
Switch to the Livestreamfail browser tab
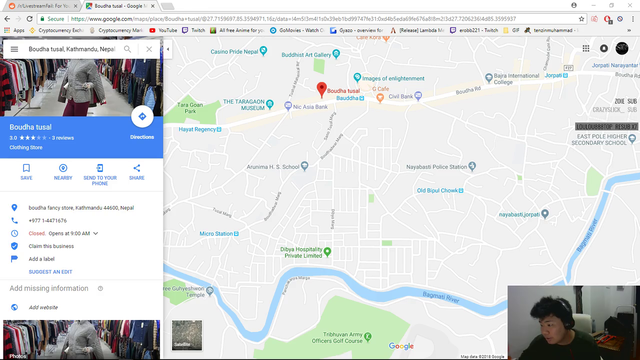(x=43, y=6)
